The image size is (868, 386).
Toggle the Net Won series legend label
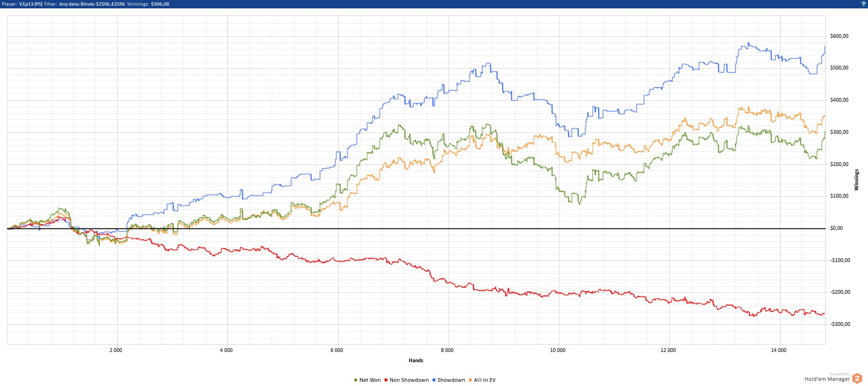[x=370, y=380]
